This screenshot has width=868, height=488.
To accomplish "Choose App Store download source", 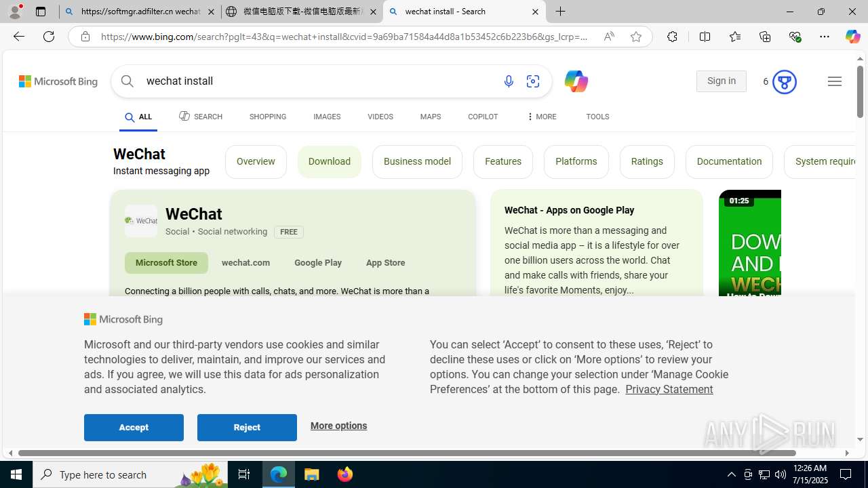I will (x=385, y=263).
